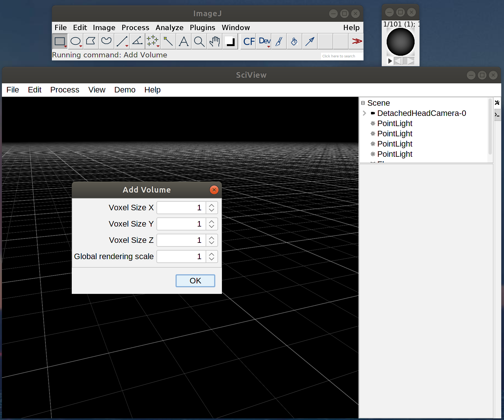Select the Angle tool
Screen dimensions: 504x420
tap(137, 41)
